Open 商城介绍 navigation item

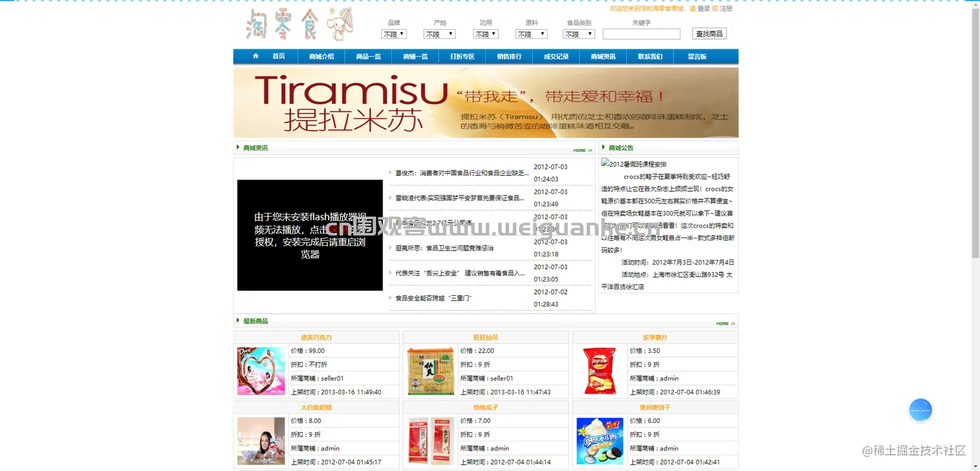321,56
